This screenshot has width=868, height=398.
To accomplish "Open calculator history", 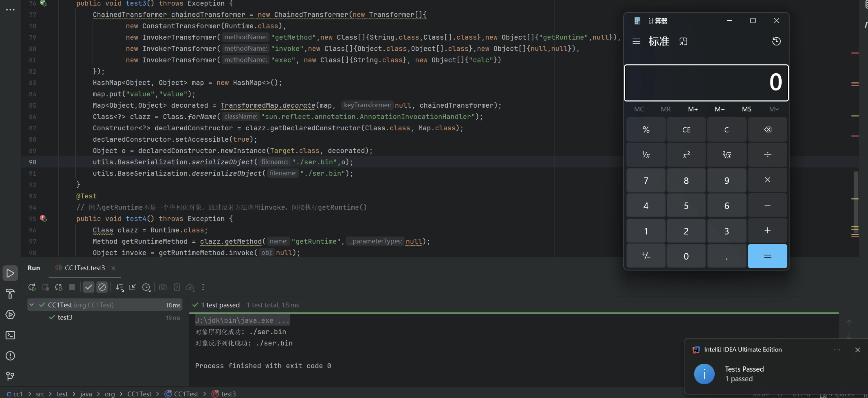I will pos(776,41).
